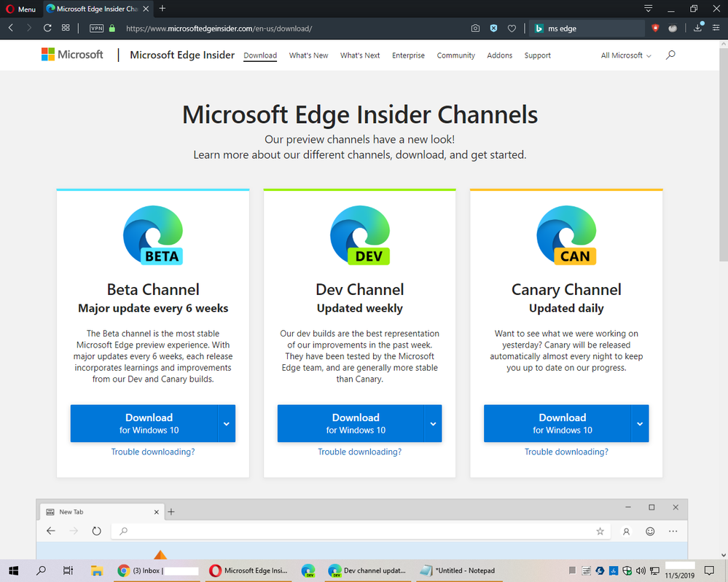Click the Edge Dev logo
728x582 pixels.
[360, 235]
